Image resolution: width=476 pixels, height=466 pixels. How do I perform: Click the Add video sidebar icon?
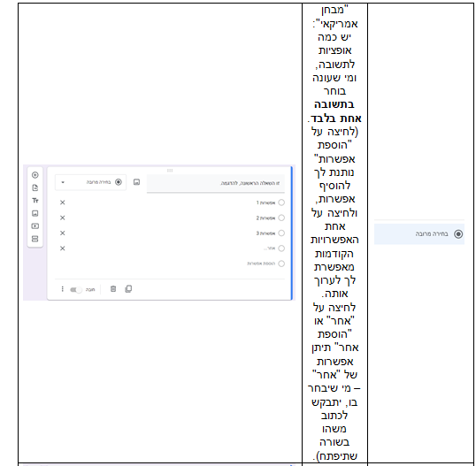(35, 226)
